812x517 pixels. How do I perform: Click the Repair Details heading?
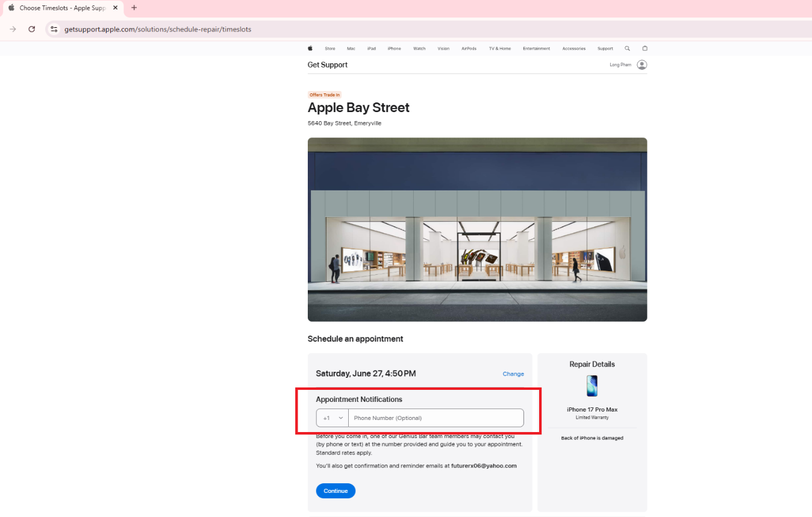click(592, 365)
